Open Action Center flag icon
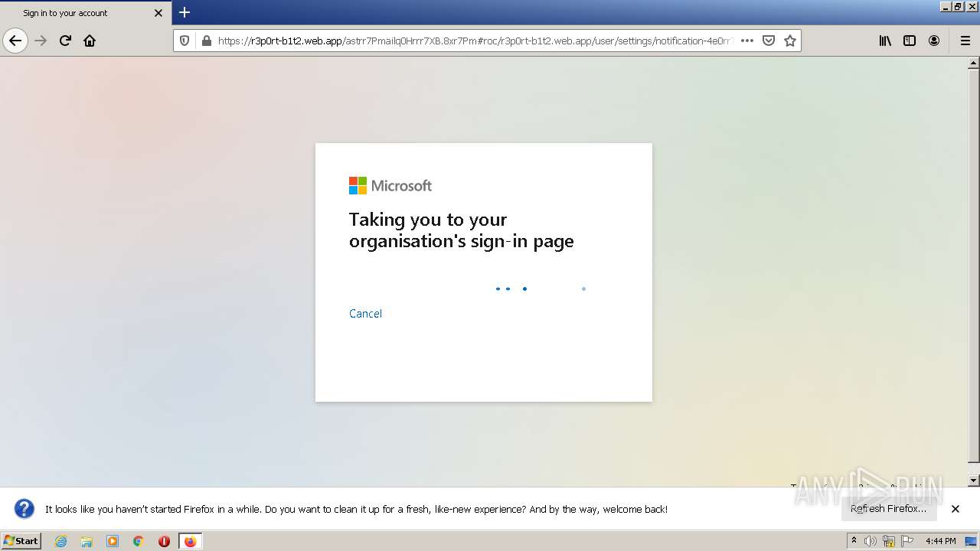The height and width of the screenshot is (551, 980). pyautogui.click(x=907, y=541)
